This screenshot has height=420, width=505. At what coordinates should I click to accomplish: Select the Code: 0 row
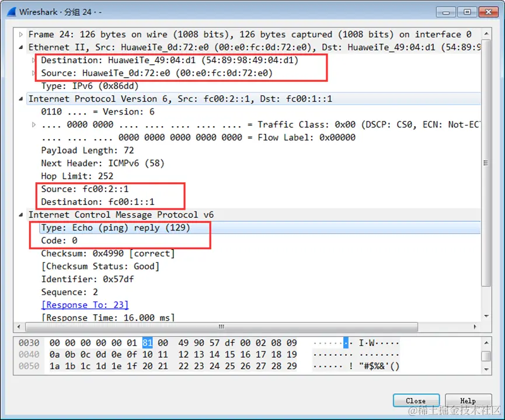pos(59,241)
